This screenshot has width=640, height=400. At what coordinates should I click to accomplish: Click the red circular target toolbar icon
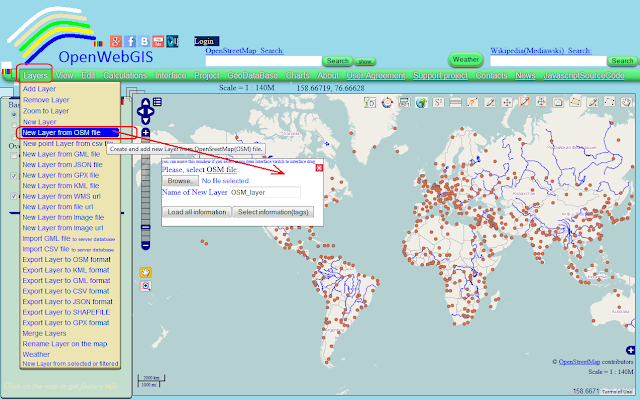tap(387, 102)
